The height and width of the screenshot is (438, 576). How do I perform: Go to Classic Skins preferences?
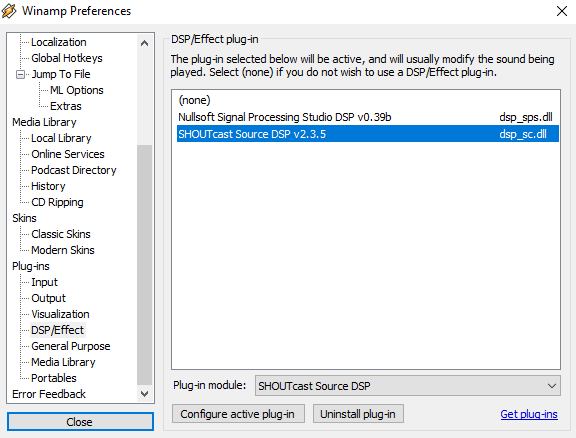61,234
